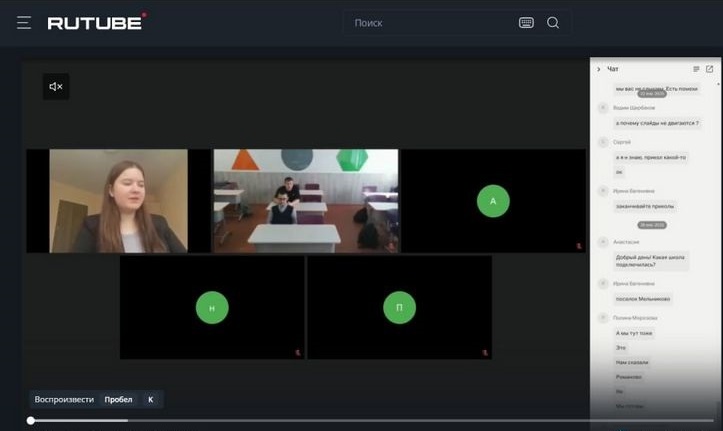This screenshot has height=431, width=723.
Task: Open the hamburger menu next to RUTUBE
Action: pos(24,23)
